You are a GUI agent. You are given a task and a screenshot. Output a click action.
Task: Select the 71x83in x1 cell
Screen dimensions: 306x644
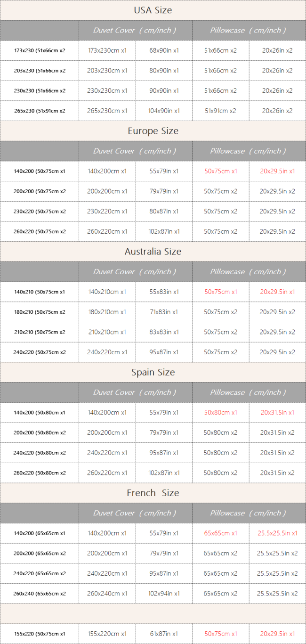tap(164, 312)
